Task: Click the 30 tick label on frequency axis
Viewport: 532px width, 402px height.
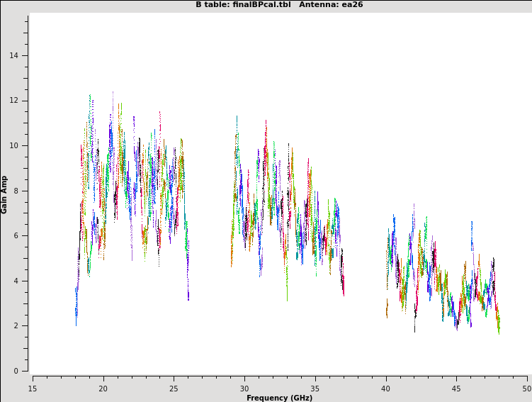Action: pyautogui.click(x=244, y=388)
